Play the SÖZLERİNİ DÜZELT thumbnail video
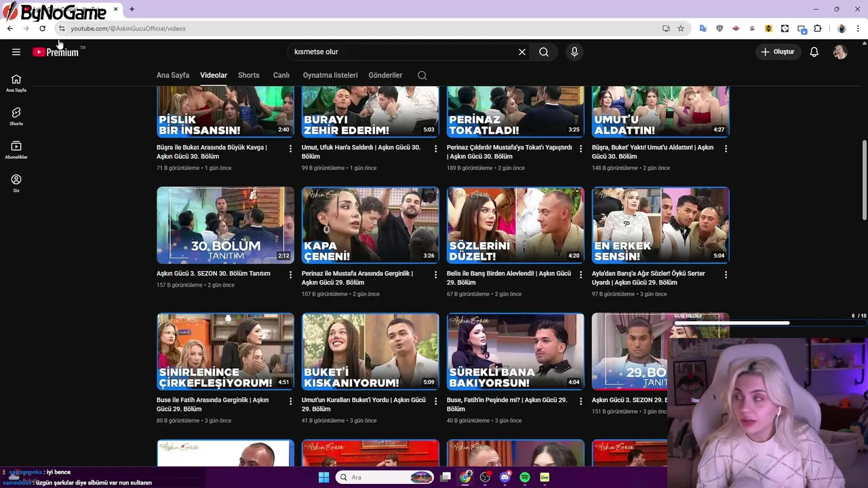 [515, 225]
